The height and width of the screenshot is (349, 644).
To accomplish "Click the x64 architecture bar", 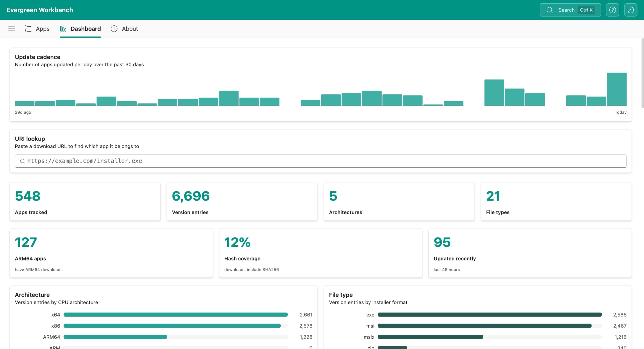I will click(x=176, y=315).
